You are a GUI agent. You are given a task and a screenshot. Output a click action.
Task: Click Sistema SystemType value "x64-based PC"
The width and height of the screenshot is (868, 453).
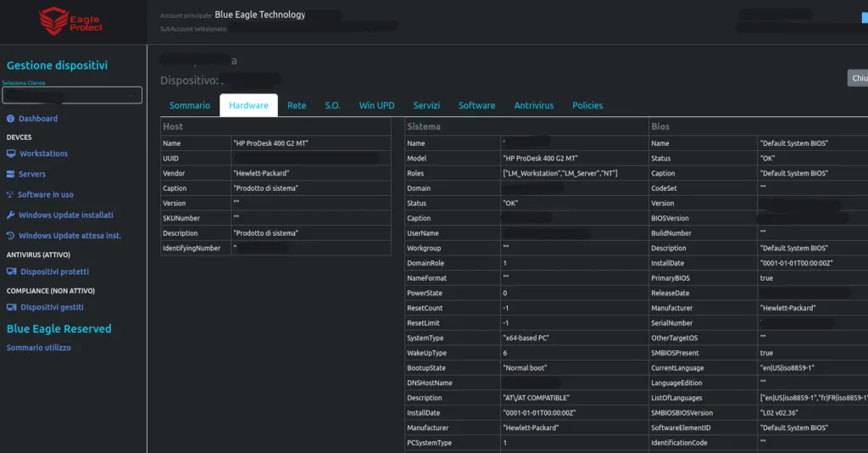[x=526, y=338]
